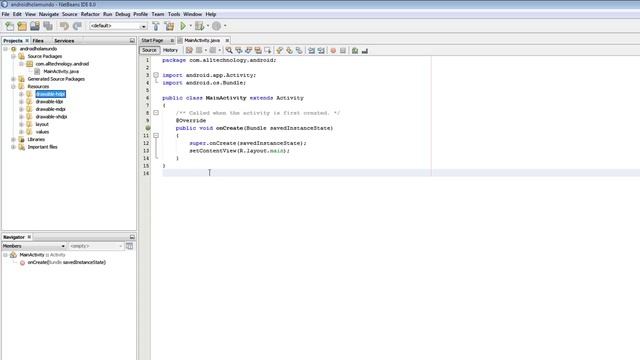Switch to the Files tab
640x360 pixels.
pos(38,41)
